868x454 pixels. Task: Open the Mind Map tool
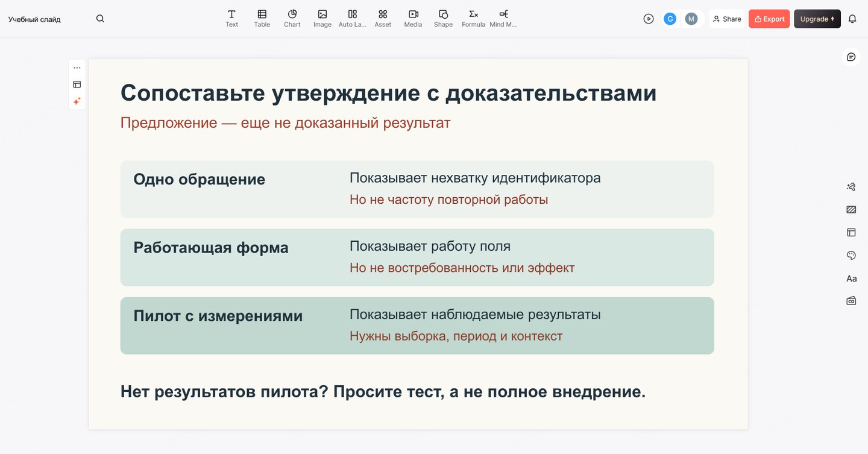point(503,19)
